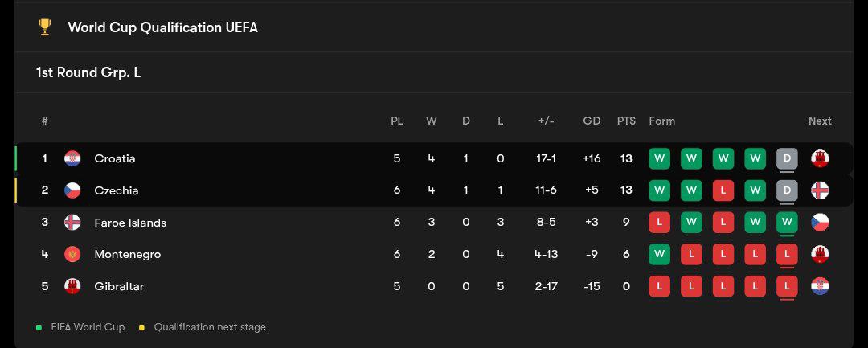The width and height of the screenshot is (868, 348).
Task: Open Croatia's next opponent Gibraltar flag
Action: click(x=820, y=158)
